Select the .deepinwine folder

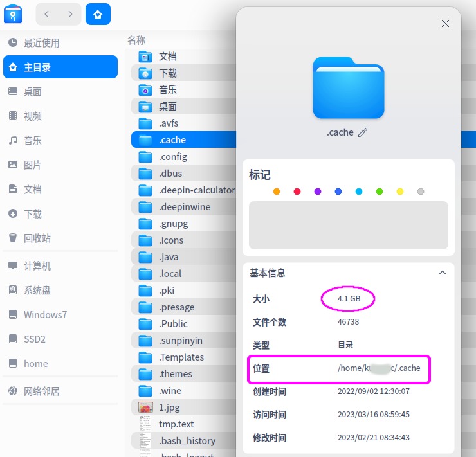coord(184,207)
